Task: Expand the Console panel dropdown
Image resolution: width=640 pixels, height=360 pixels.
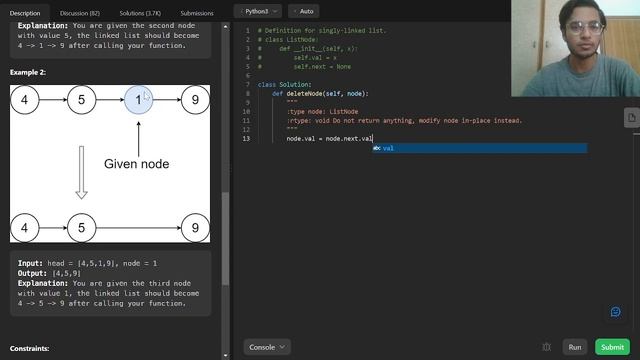Action: pyautogui.click(x=267, y=347)
